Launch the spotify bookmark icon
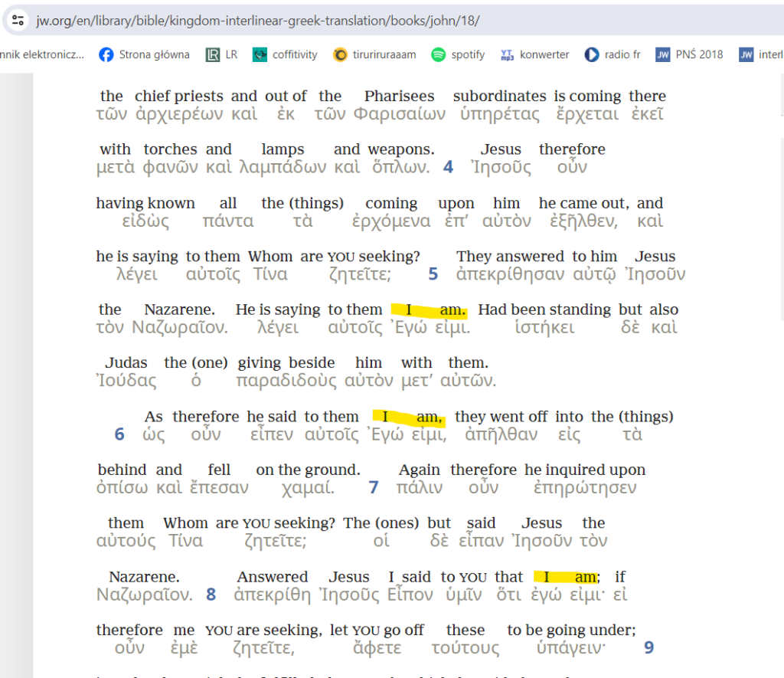784x678 pixels. click(x=439, y=54)
